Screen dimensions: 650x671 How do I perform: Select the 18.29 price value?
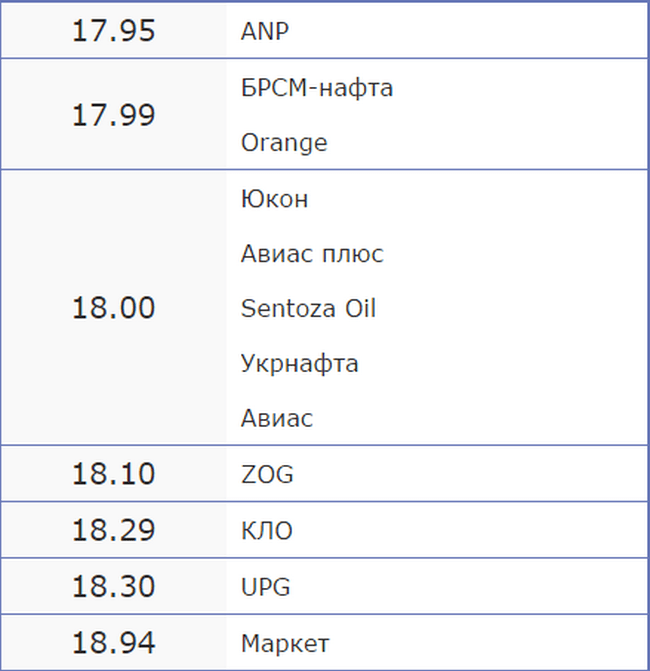114,530
